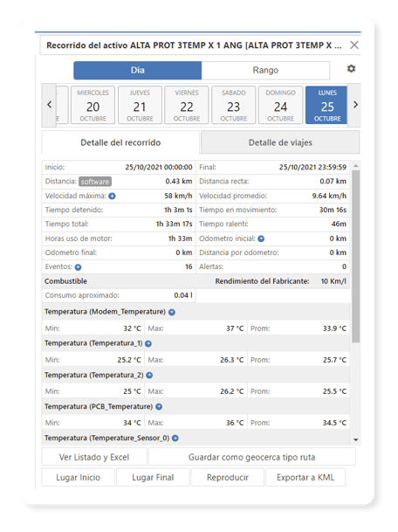Screen dimensions: 398x532
Task: Click plus icon beside Odometro inicial
Action: click(261, 238)
